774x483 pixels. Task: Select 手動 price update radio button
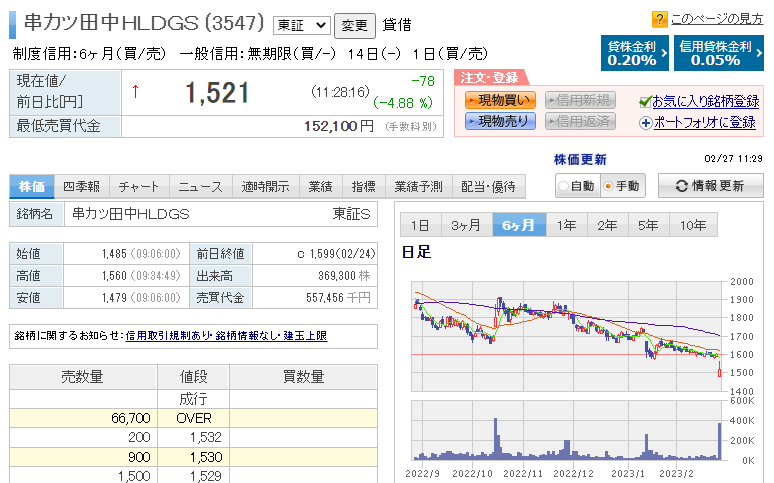click(x=609, y=186)
